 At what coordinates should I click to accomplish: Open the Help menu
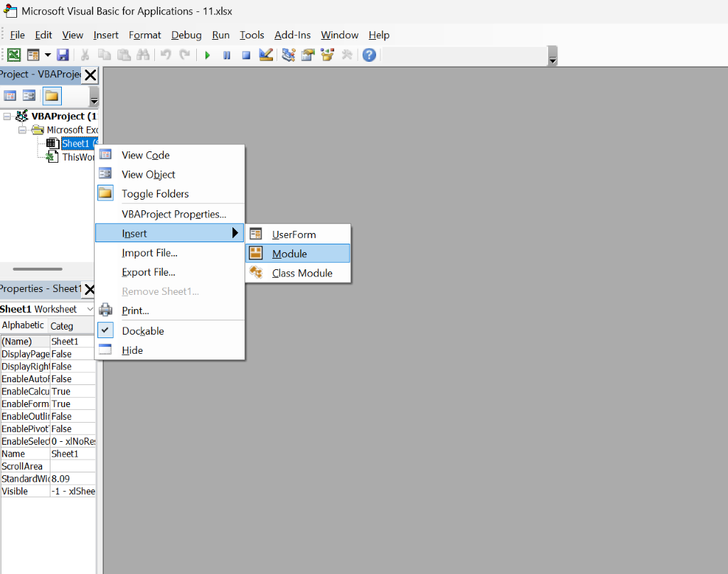[379, 36]
